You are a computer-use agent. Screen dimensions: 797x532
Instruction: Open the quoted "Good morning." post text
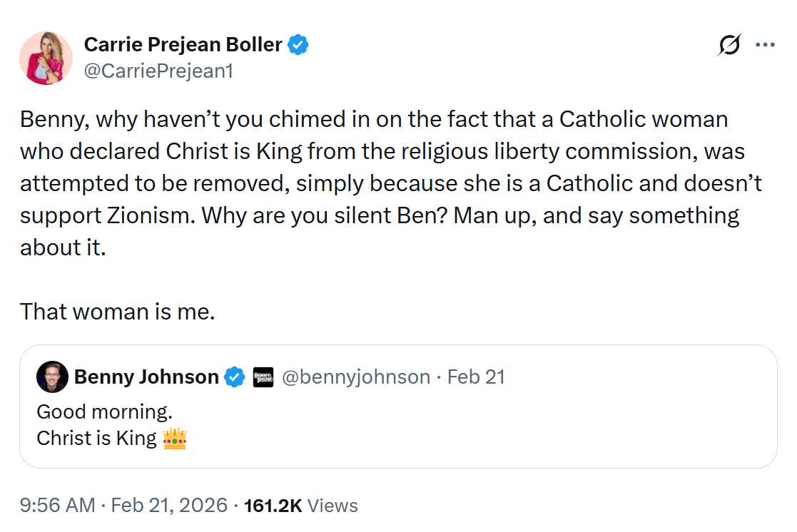tap(104, 412)
